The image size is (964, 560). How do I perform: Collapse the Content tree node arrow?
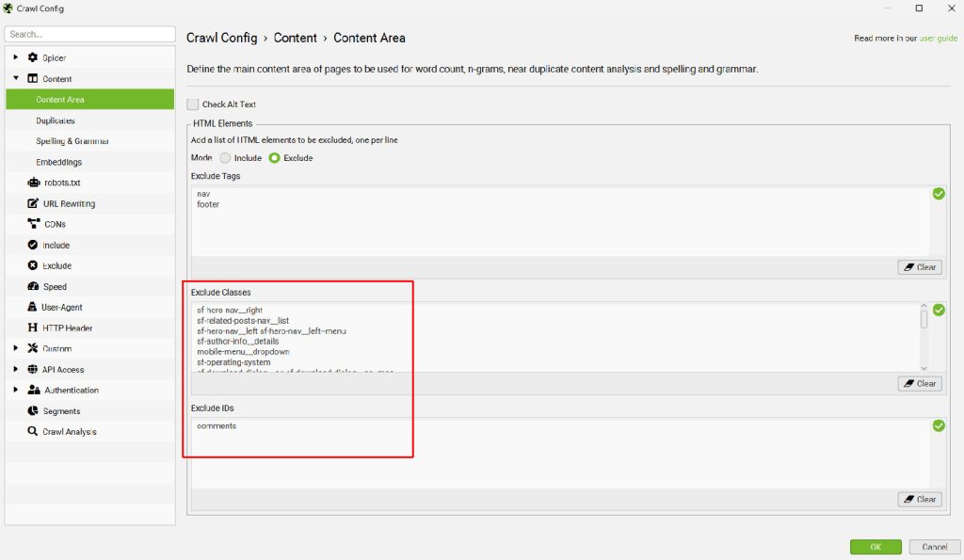pos(15,78)
